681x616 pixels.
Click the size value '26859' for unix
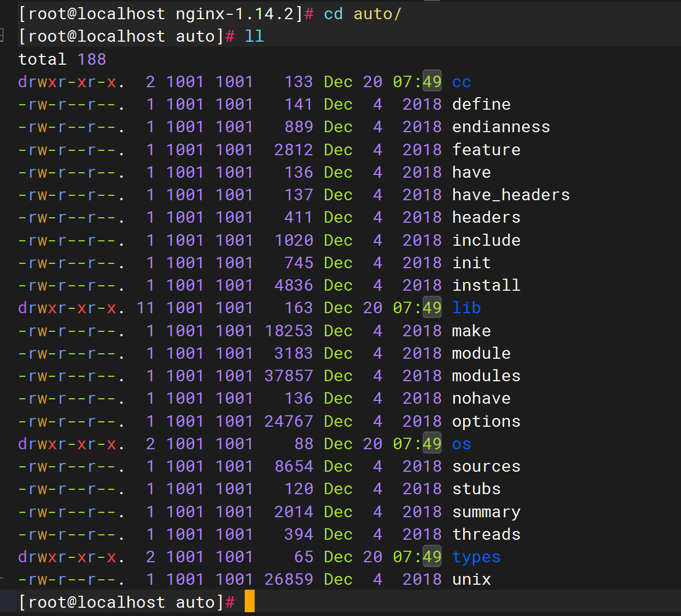(289, 579)
